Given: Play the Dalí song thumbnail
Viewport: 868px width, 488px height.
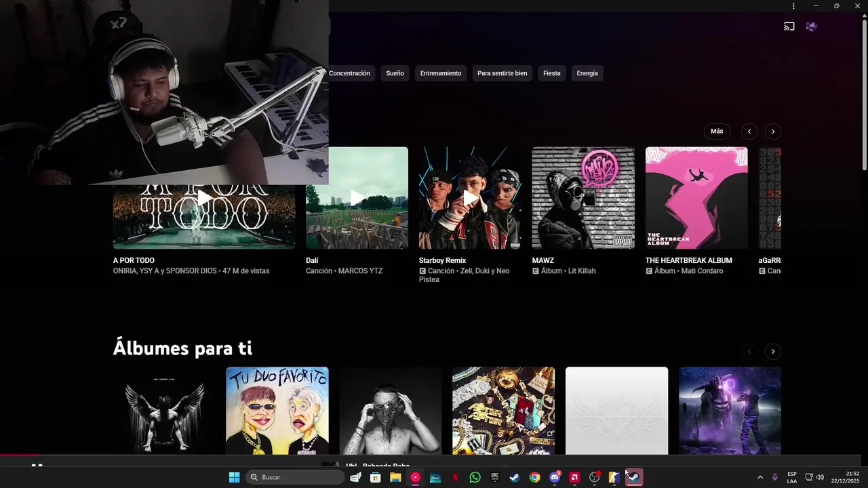Looking at the screenshot, I should 357,198.
